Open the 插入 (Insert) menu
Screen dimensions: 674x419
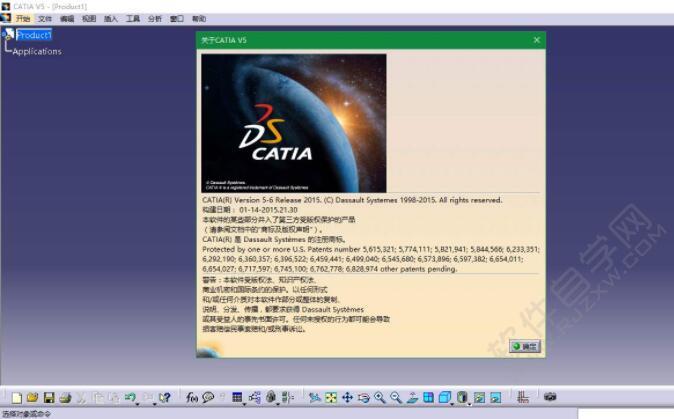pyautogui.click(x=111, y=18)
